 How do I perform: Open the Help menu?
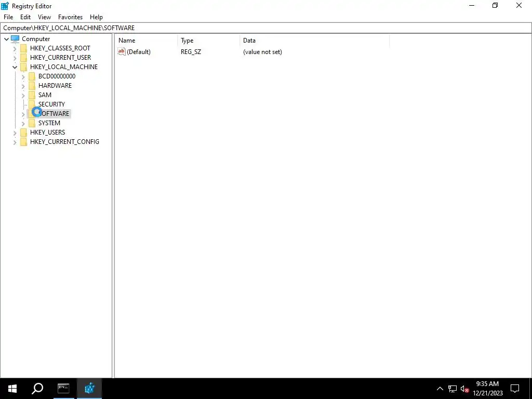click(96, 17)
